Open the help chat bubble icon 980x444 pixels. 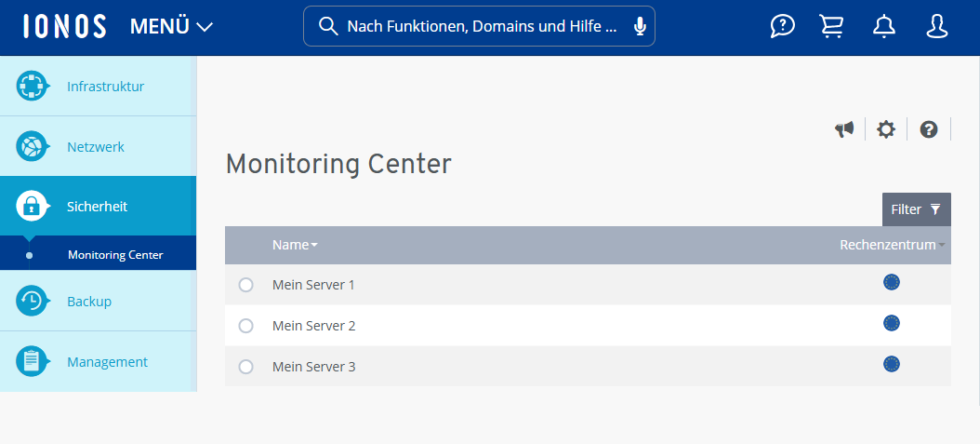coord(783,26)
